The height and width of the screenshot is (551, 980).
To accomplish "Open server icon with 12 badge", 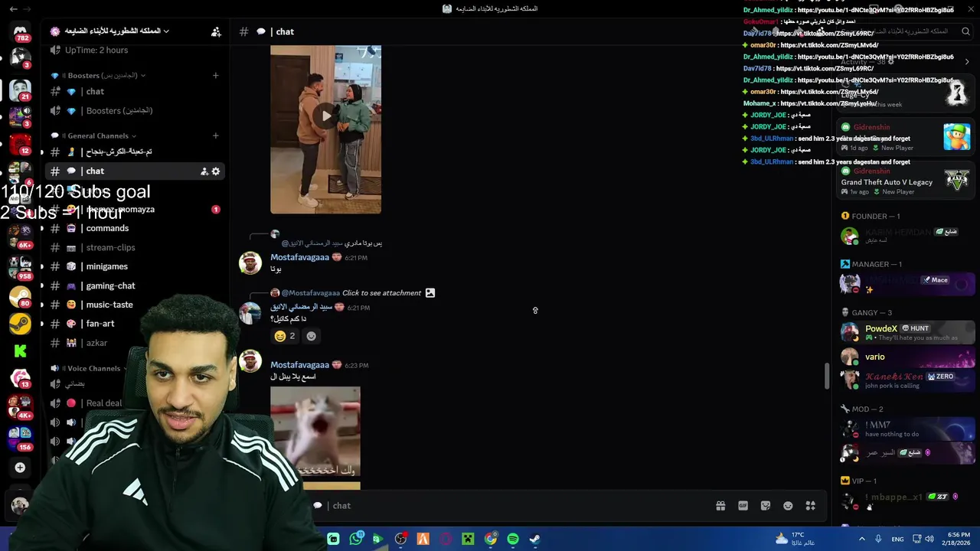I will 21,144.
